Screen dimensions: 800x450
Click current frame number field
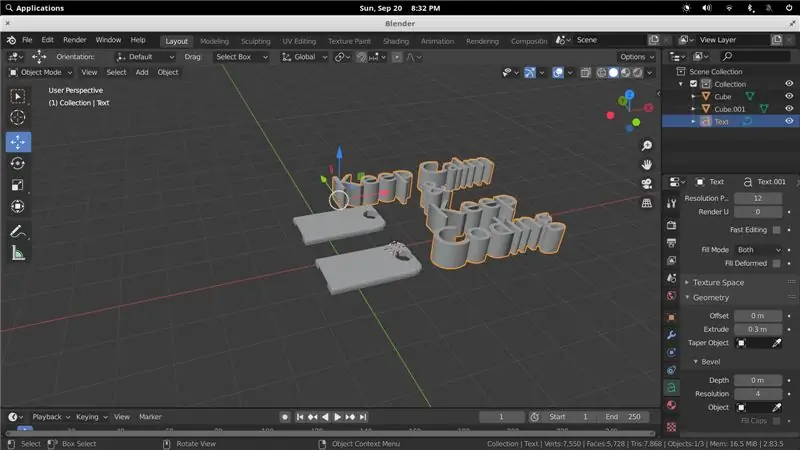click(502, 417)
